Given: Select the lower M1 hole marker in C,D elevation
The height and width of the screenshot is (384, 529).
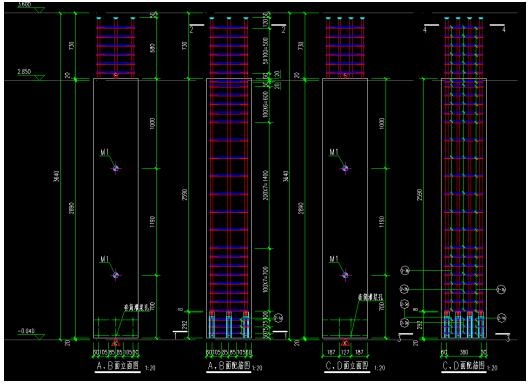Looking at the screenshot, I should click(x=345, y=275).
